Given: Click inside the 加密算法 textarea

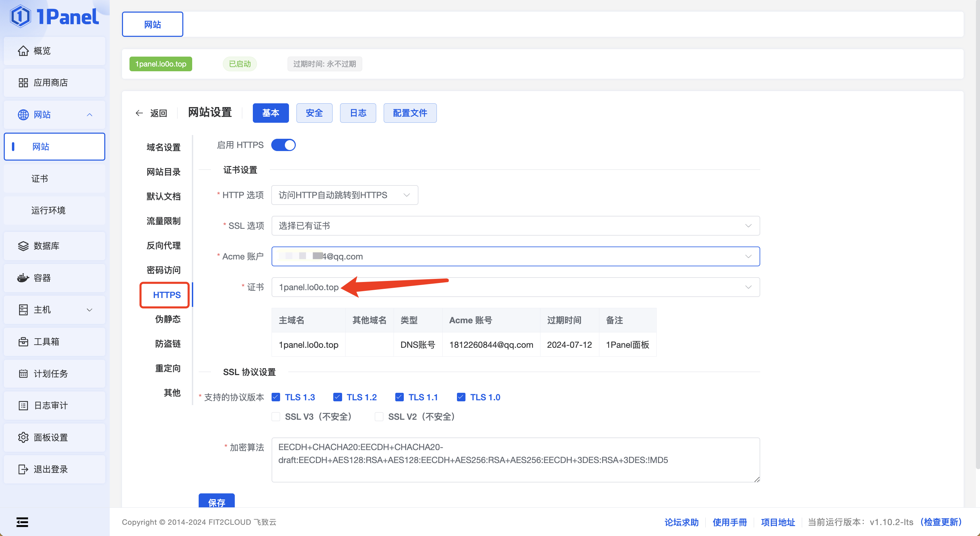Looking at the screenshot, I should 516,460.
